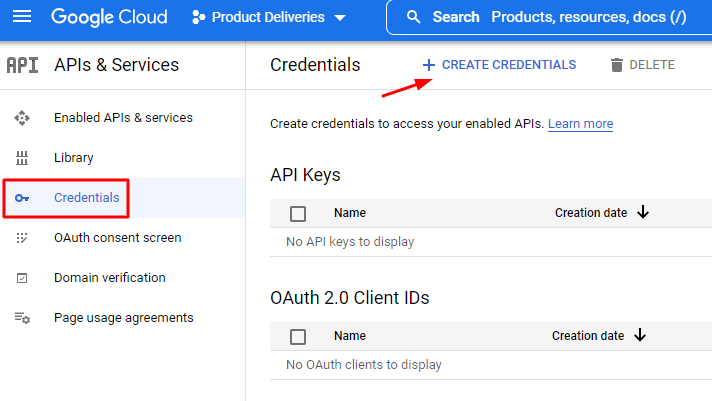Click the Google Cloud logo

[109, 17]
